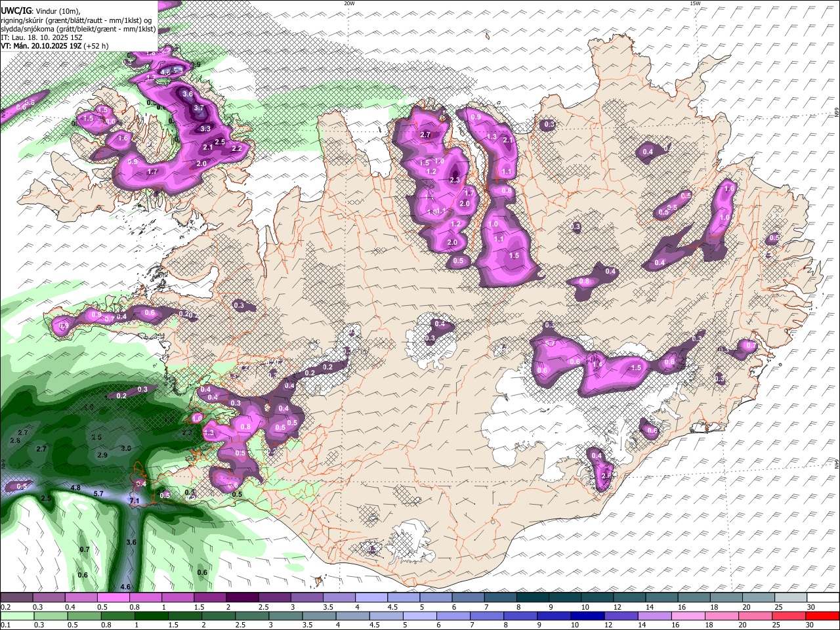Image resolution: width=840 pixels, height=630 pixels.
Task: Pick the mauve 0.2 swatch in top legend row
Action: pyautogui.click(x=17, y=598)
